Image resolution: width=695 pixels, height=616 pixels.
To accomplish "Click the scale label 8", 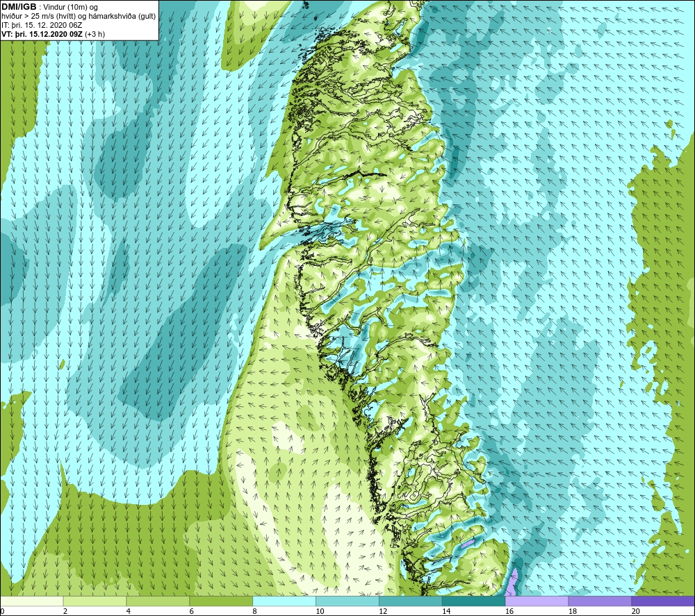I will point(254,611).
